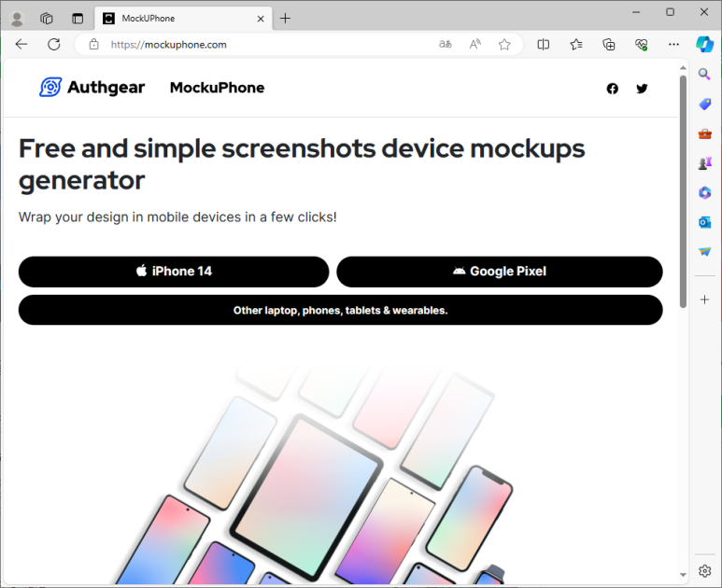The image size is (722, 588).
Task: Open Other laptop, phones, tablets & wearables
Action: click(x=341, y=310)
